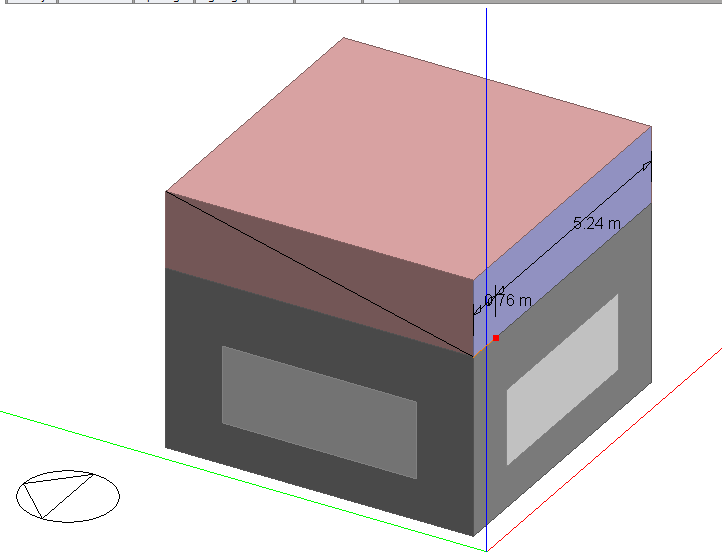
Task: Click the north arrow compass symbol
Action: 68,496
